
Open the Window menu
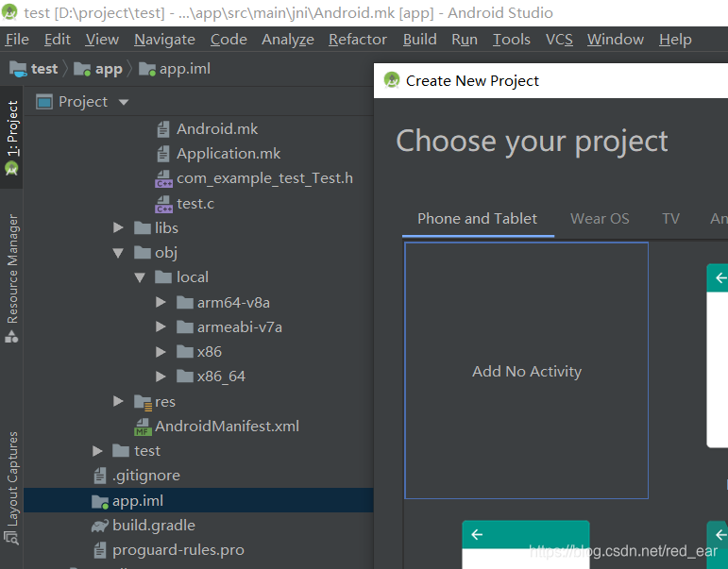(616, 40)
